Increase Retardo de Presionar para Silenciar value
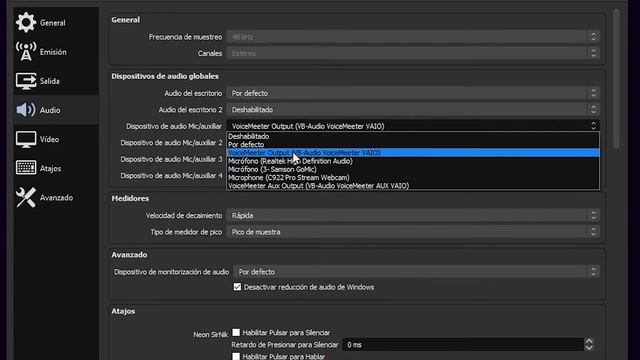The width and height of the screenshot is (640, 360). point(589,341)
